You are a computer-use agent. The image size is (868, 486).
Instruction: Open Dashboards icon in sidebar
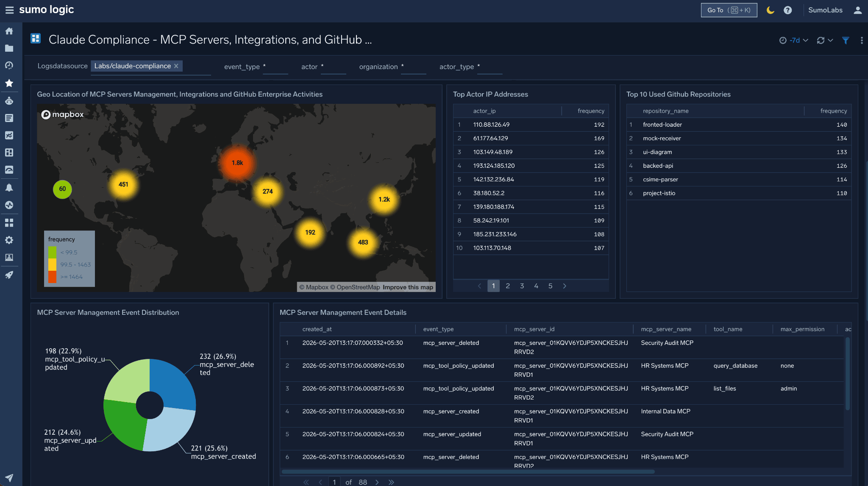pos(9,153)
